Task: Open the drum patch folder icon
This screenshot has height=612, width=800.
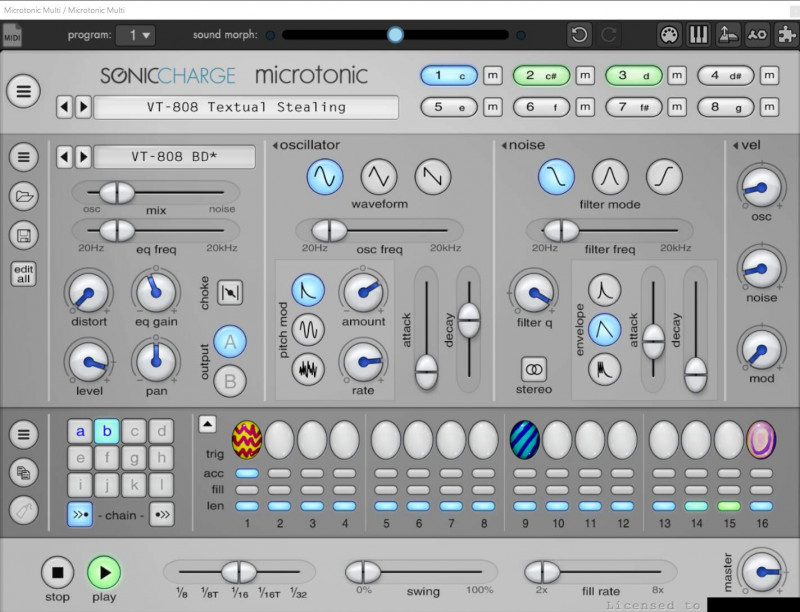Action: click(x=25, y=196)
